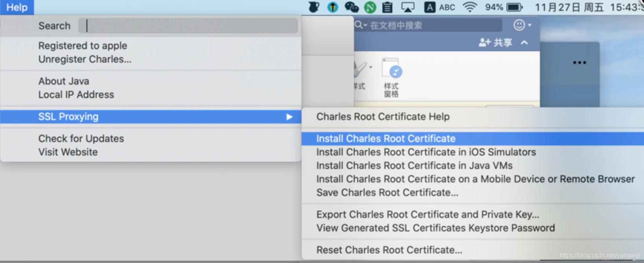The image size is (644, 263).
Task: Select Check for Updates
Action: (151, 139)
